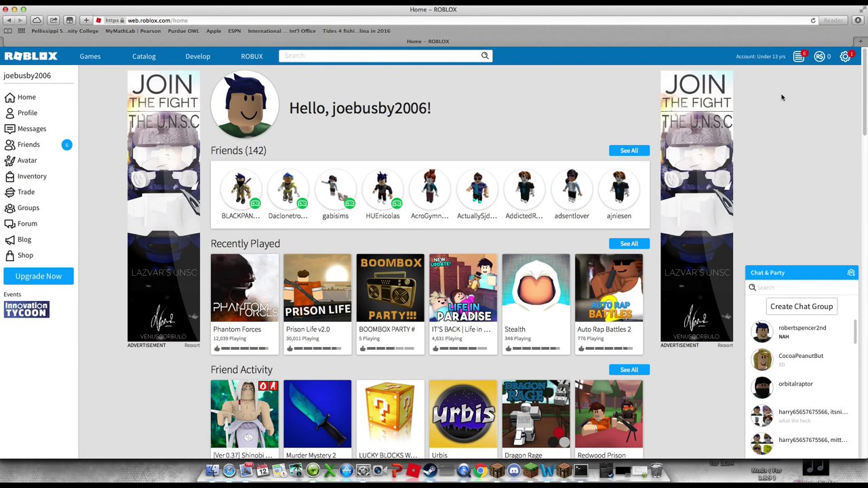Open Prison Life v2.0 game thumbnail
The height and width of the screenshot is (488, 868).
(x=317, y=288)
